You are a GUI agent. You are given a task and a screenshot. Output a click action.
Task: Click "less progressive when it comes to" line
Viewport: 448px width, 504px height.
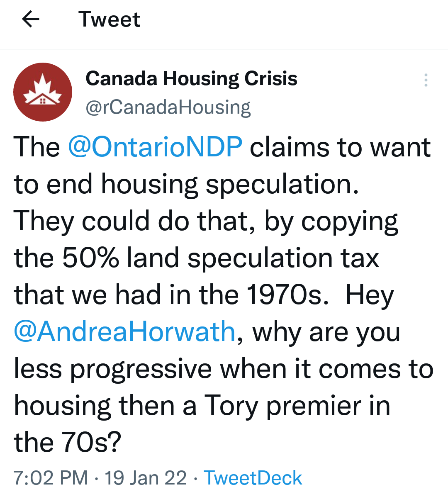[223, 369]
